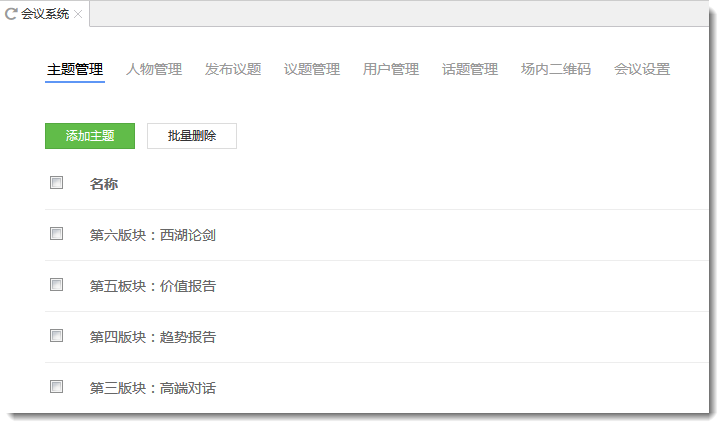
Task: Open the 人物管理 tab
Action: point(154,69)
